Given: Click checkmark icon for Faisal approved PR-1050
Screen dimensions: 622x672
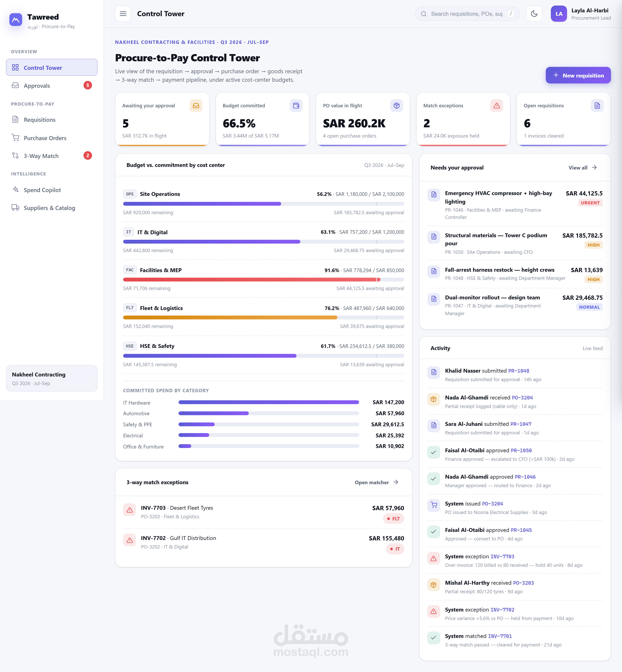Looking at the screenshot, I should pos(433,452).
